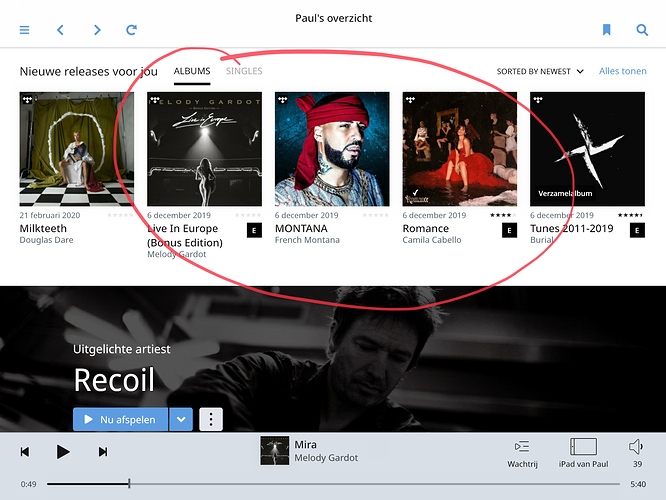This screenshot has width=666, height=500.
Task: Switch to the ALBUMS tab
Action: (x=192, y=71)
